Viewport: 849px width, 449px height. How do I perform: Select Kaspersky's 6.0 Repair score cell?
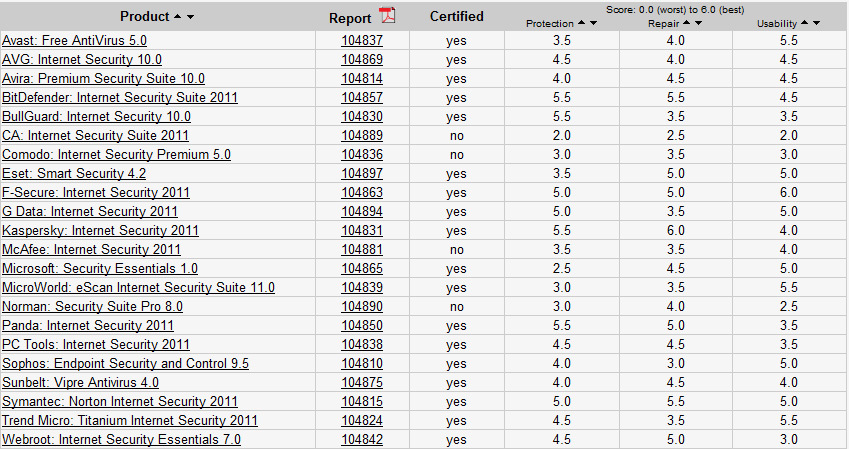(676, 230)
